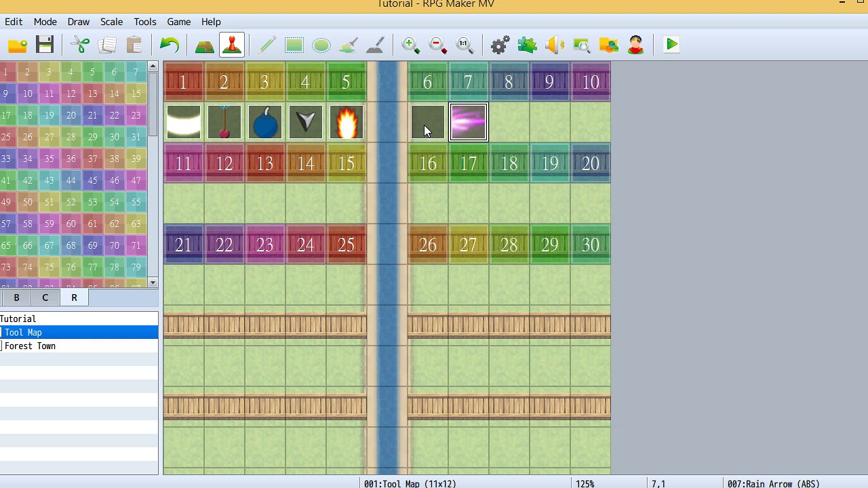Switch to tileset tab C
Viewport: 868px width, 488px height.
[x=45, y=298]
